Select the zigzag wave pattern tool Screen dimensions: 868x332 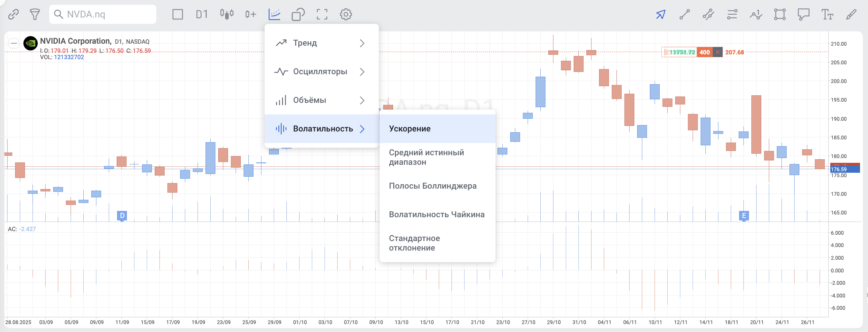pos(756,15)
